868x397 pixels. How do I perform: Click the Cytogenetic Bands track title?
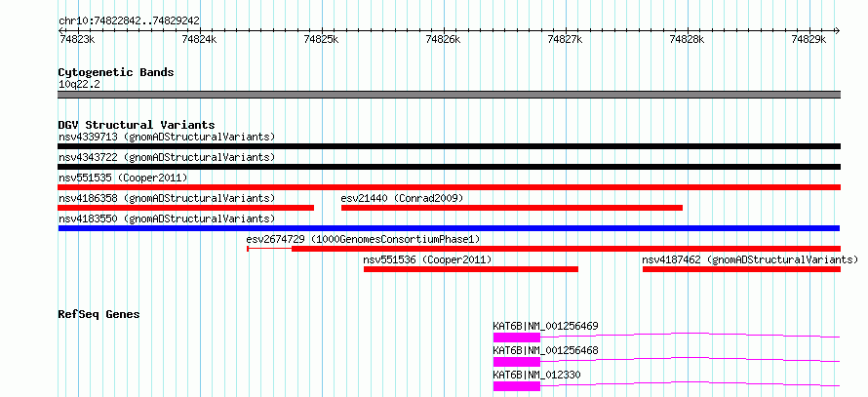click(x=116, y=72)
